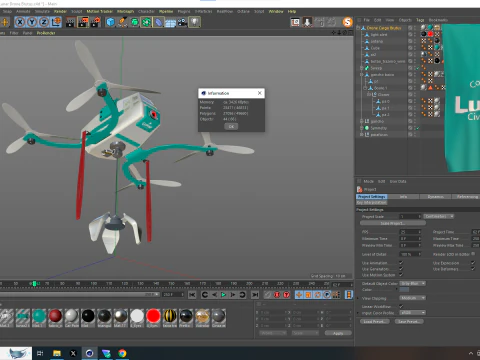Toggle the position key icon in timeline bar
This screenshot has height=360, width=480.
299,295
